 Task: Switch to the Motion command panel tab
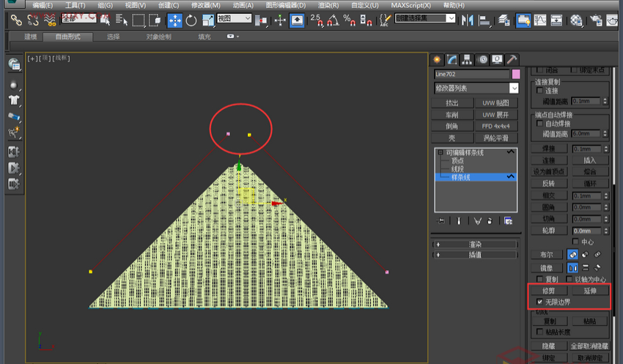tap(482, 59)
